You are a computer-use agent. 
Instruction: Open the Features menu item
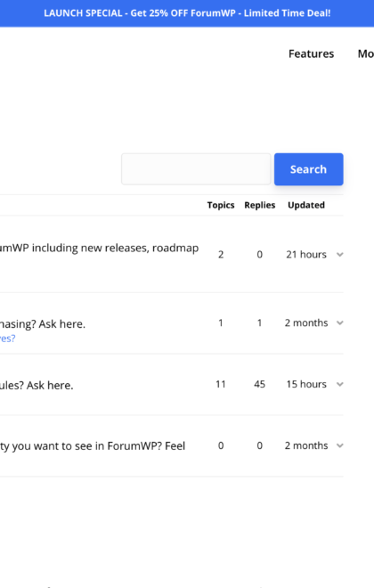(311, 54)
